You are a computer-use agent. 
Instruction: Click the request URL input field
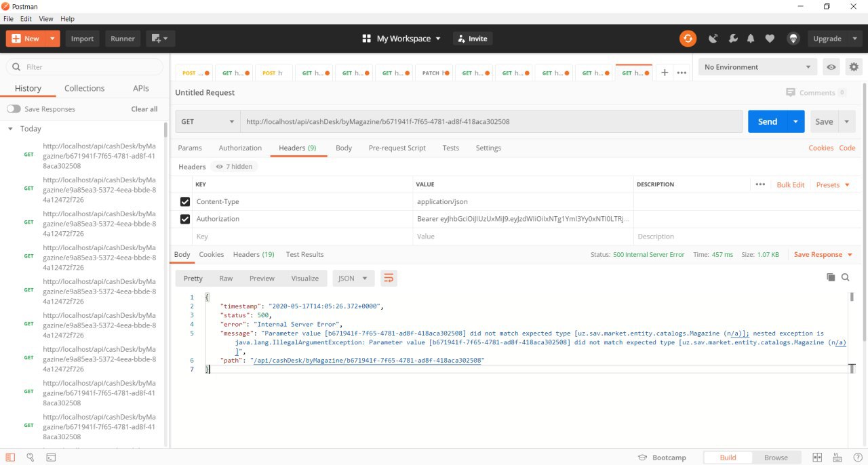click(x=492, y=121)
